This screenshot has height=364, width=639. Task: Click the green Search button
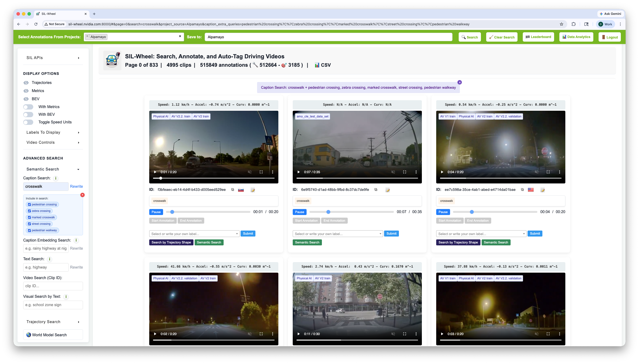470,37
